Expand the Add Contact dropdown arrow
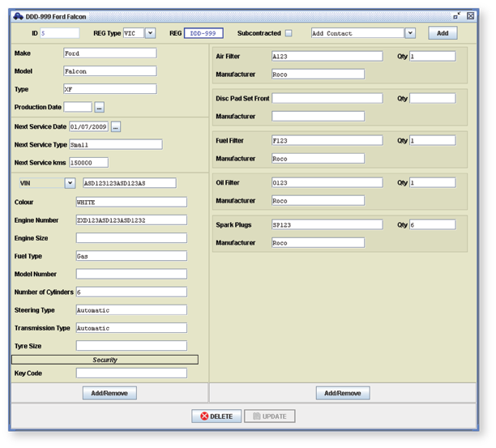 coord(410,33)
